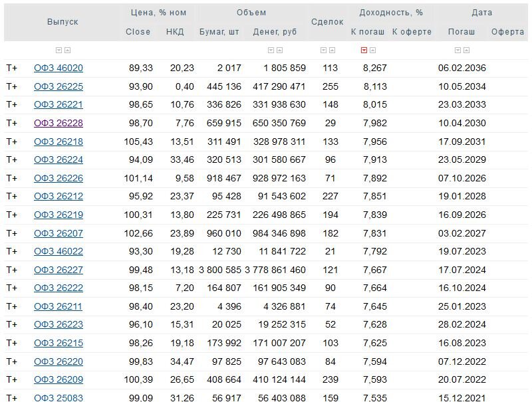Click the Дата group header

pos(481,13)
